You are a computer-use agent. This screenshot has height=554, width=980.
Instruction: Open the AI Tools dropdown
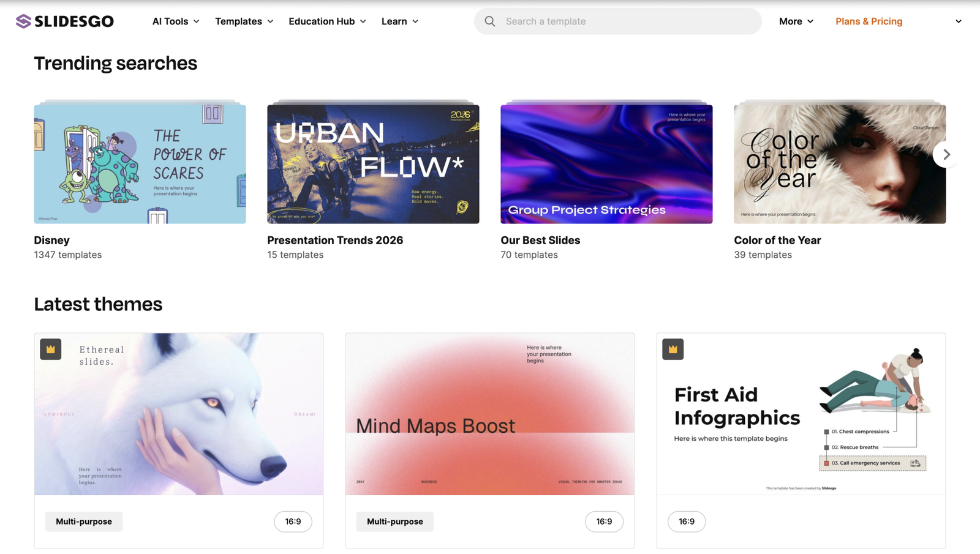click(175, 21)
